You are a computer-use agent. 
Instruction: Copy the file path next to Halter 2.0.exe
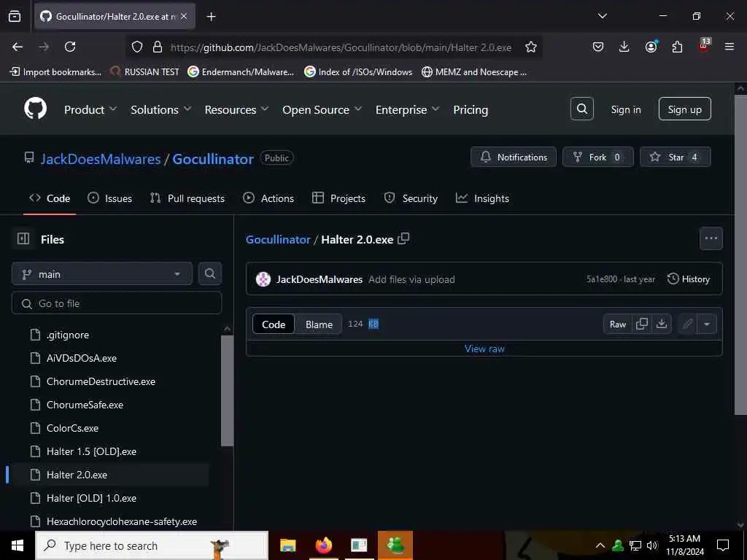click(x=403, y=238)
